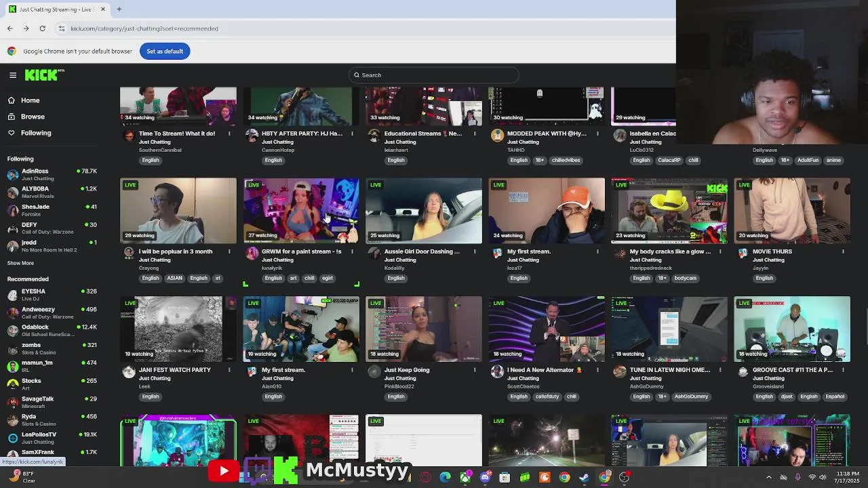868x488 pixels.
Task: Click the search magnifier icon
Action: (357, 75)
